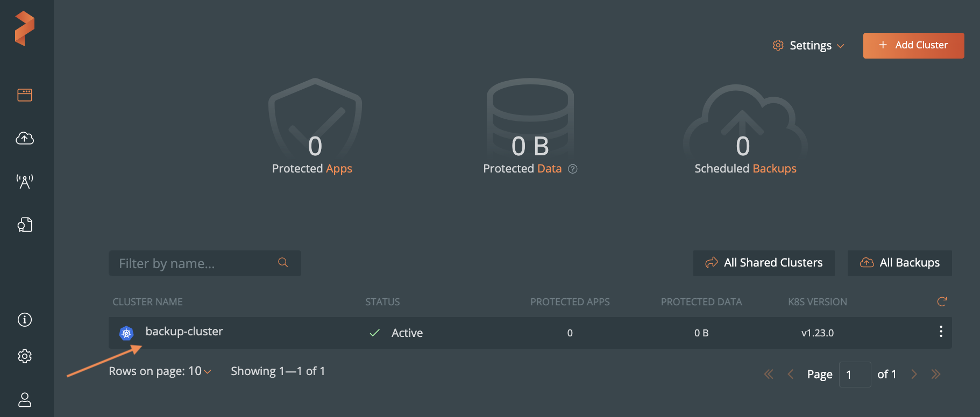
Task: Refresh the cluster list
Action: pos(941,301)
